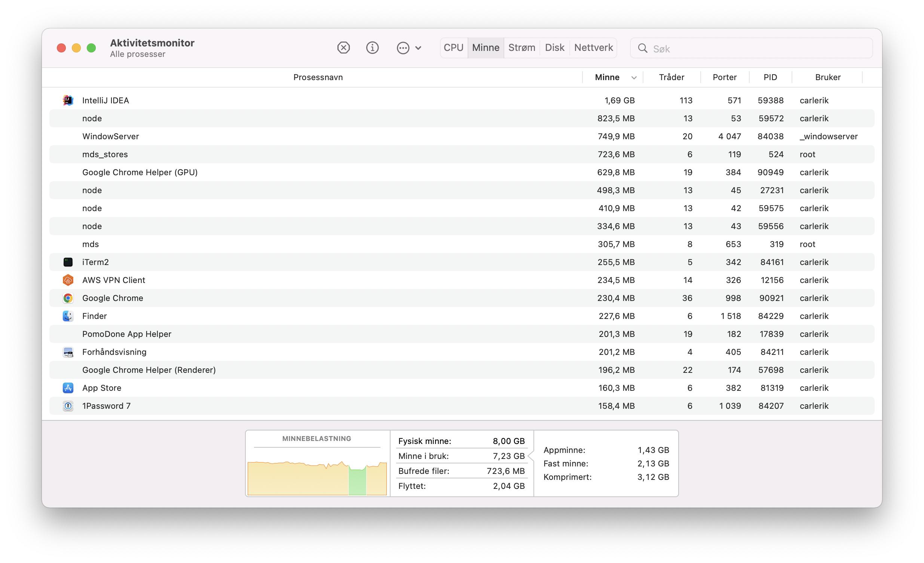Select the mds_stores process row
Image resolution: width=924 pixels, height=563 pixels.
coord(462,154)
